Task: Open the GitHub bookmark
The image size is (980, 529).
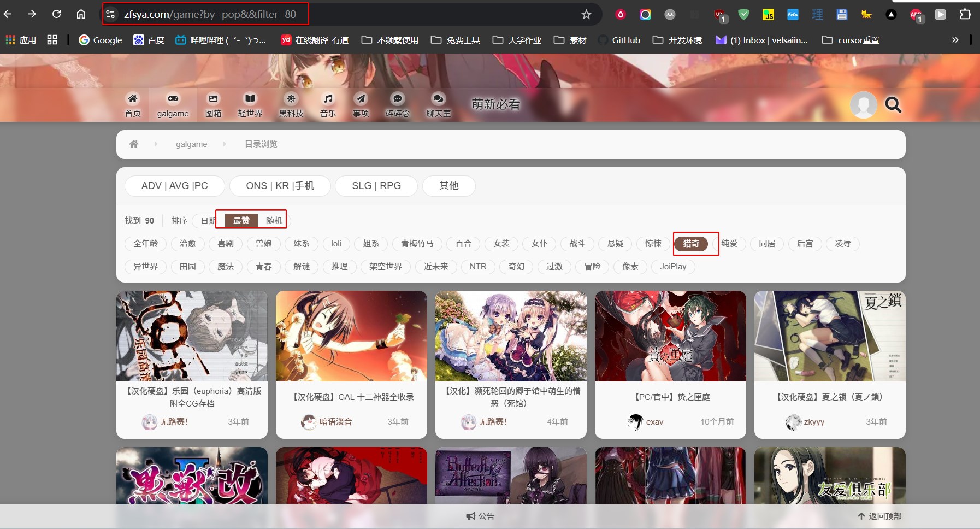Action: (x=619, y=40)
